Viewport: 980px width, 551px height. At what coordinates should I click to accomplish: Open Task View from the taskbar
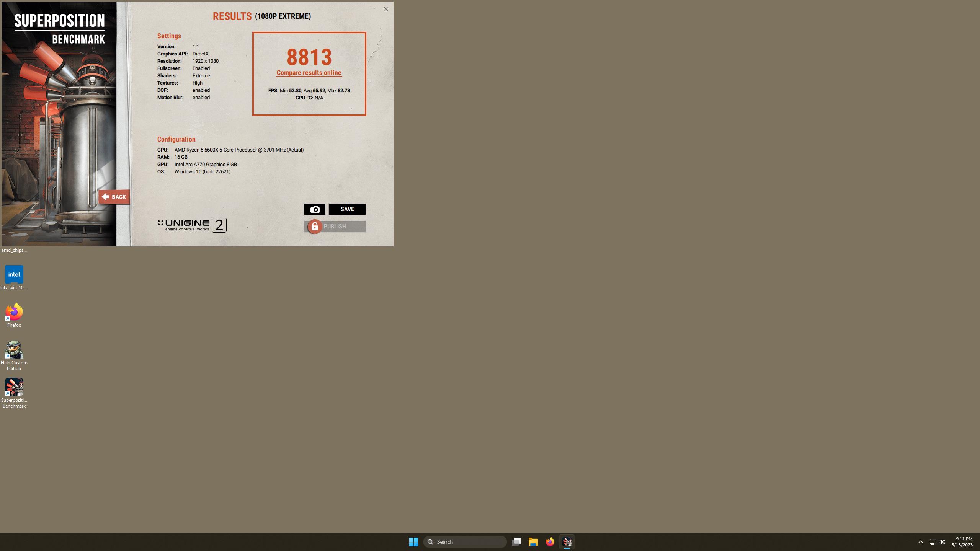click(516, 542)
